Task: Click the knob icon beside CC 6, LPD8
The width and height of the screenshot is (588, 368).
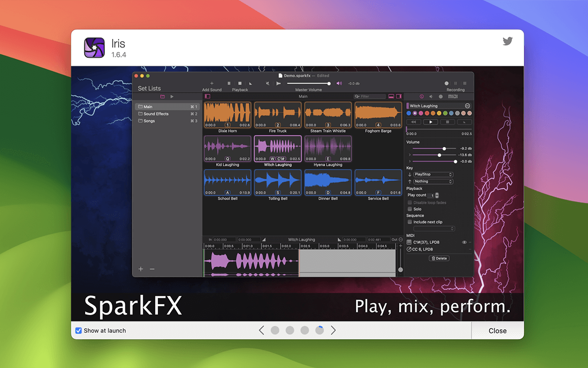Action: click(x=409, y=249)
